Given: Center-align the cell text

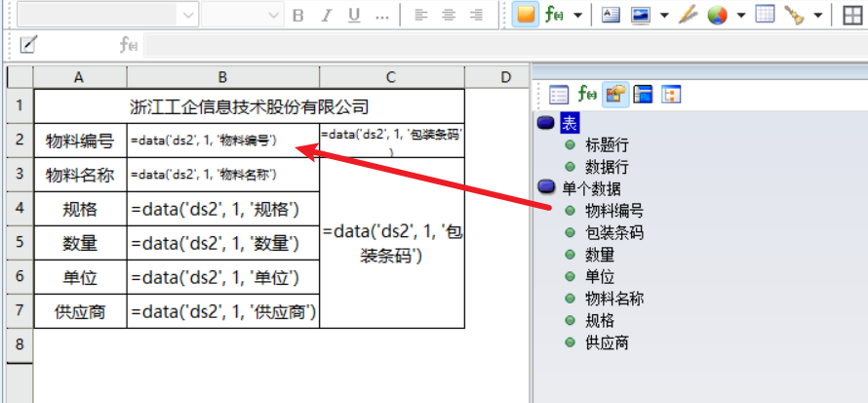Looking at the screenshot, I should click(449, 16).
